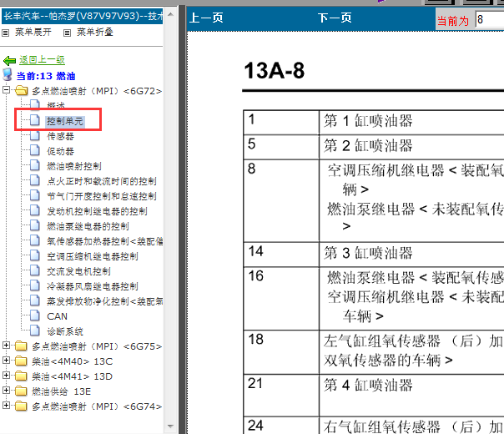Click the current page number field showing 8
Screen dimensions: 504x434
489,20
